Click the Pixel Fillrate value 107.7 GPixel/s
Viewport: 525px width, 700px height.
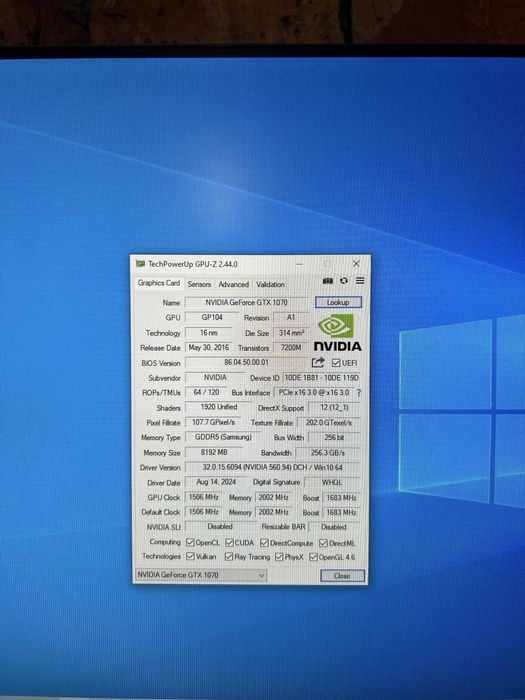coord(213,422)
